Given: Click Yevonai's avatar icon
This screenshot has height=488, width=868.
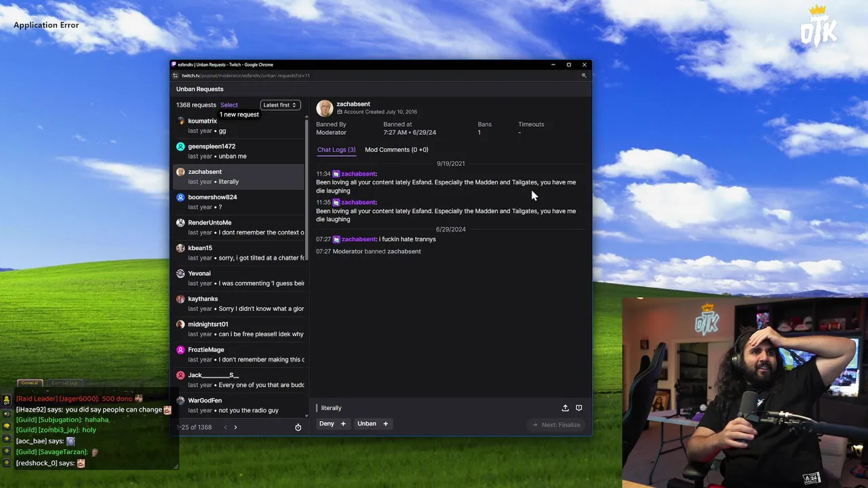Looking at the screenshot, I should pyautogui.click(x=180, y=273).
